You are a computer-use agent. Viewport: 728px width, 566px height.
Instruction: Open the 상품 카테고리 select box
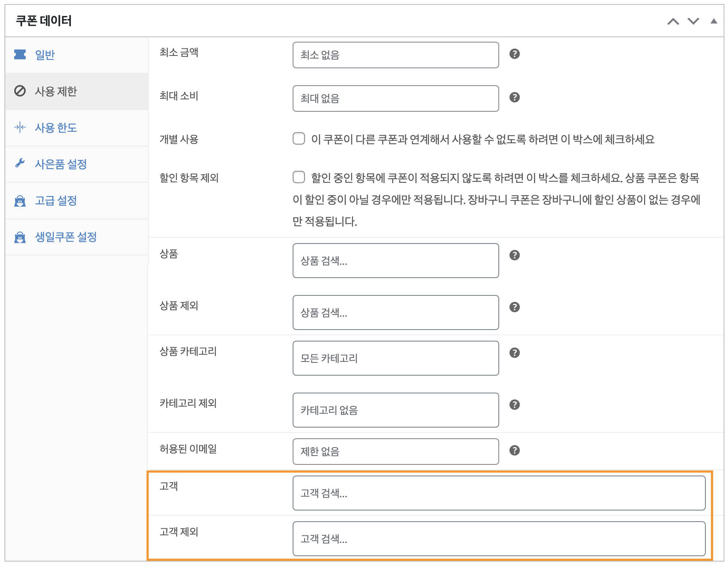tap(396, 358)
